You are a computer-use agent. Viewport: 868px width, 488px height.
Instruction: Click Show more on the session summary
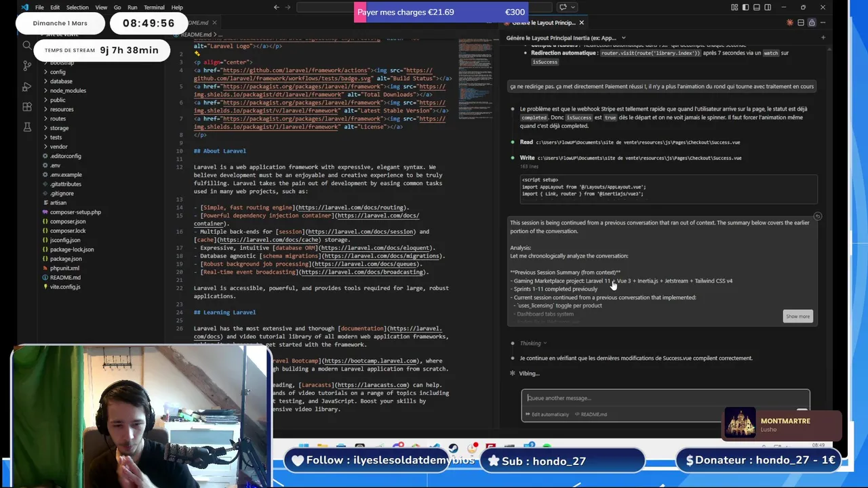point(797,317)
